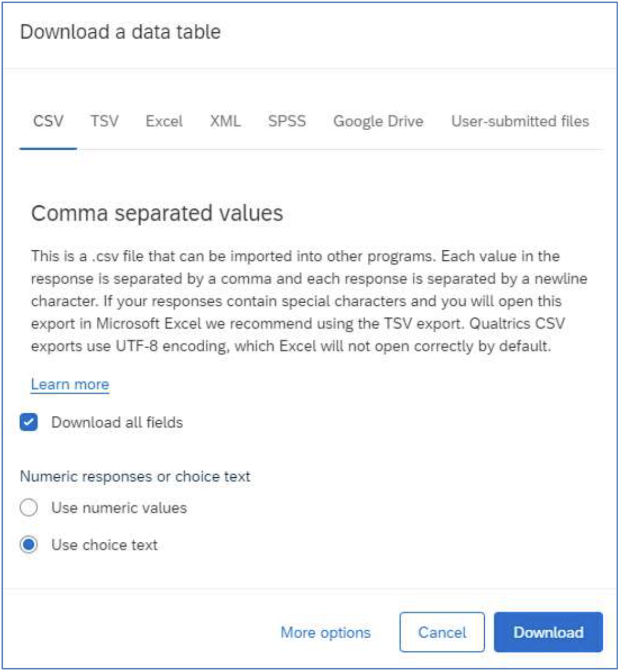Click the Download all fields label text
621x672 pixels.
(117, 423)
